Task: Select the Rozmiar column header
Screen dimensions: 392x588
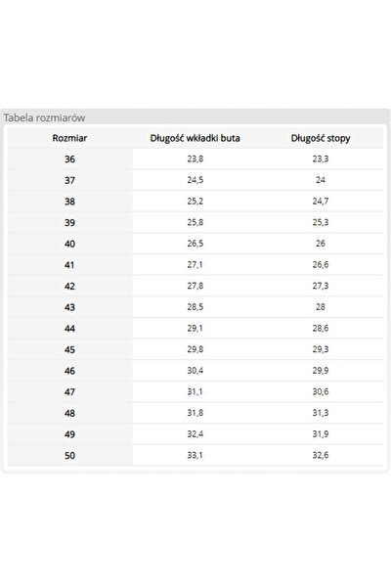Action: 69,138
